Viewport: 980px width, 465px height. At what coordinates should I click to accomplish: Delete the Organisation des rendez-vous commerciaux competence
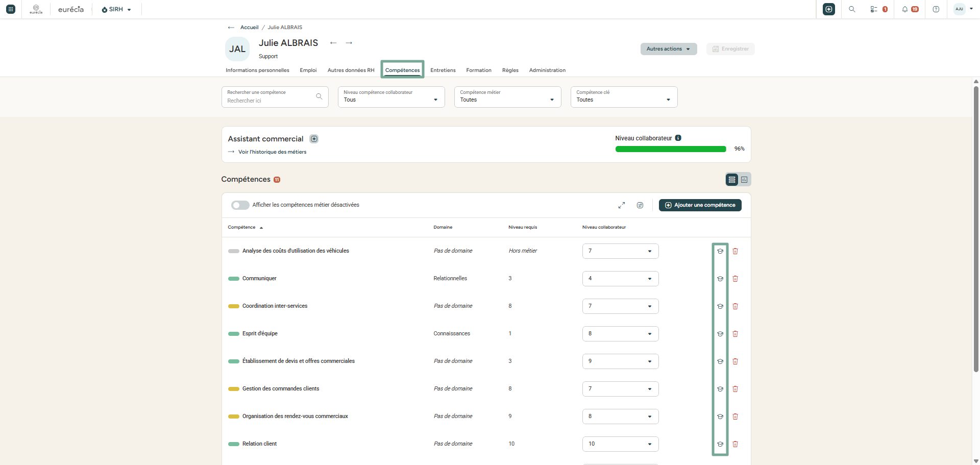click(x=736, y=417)
